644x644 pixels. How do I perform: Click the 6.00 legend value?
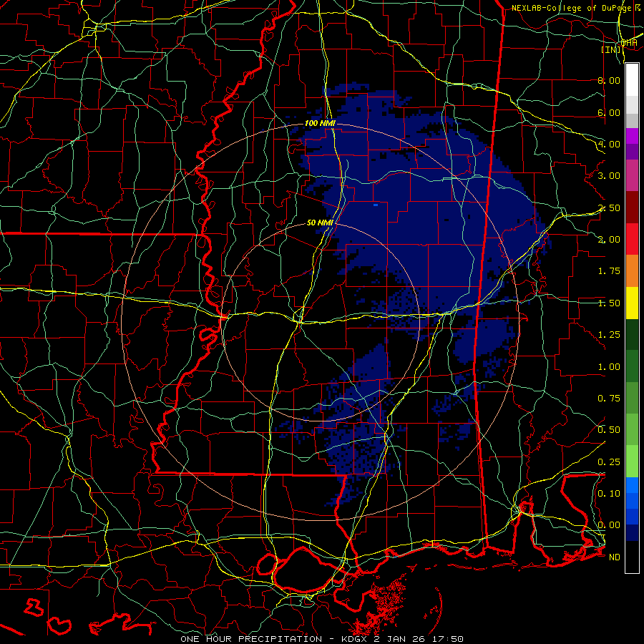[x=609, y=112]
